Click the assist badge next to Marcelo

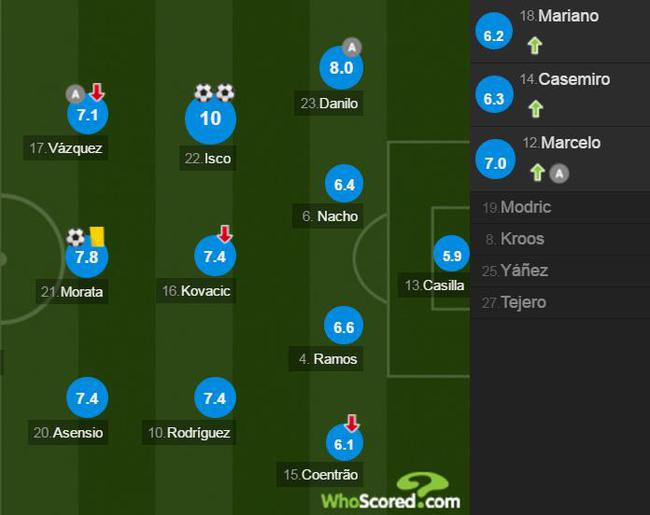coord(559,173)
